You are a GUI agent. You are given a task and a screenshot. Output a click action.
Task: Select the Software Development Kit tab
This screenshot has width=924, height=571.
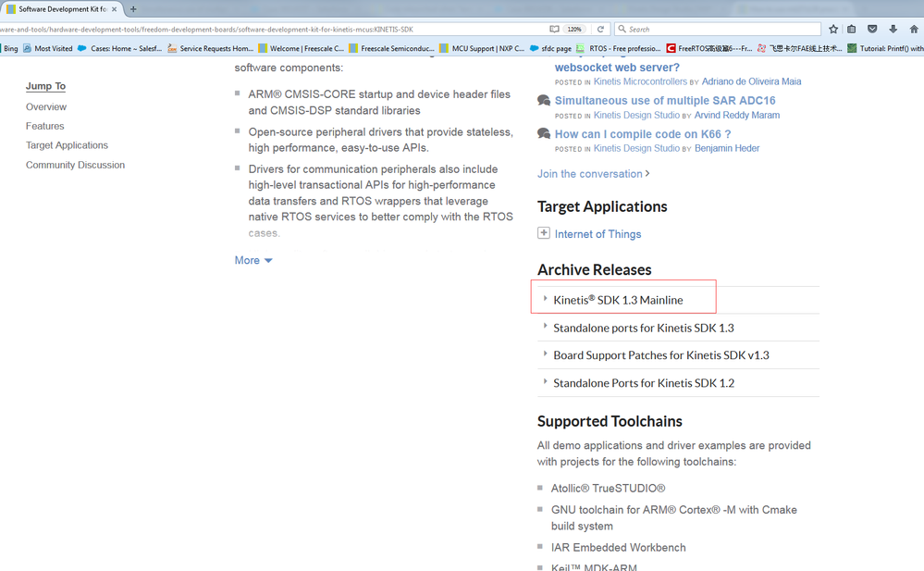(x=61, y=9)
